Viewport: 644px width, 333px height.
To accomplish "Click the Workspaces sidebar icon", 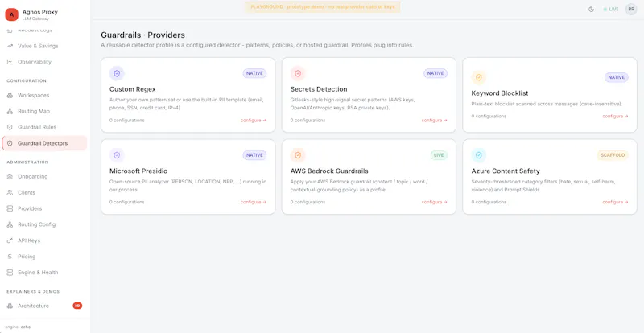I will click(10, 95).
